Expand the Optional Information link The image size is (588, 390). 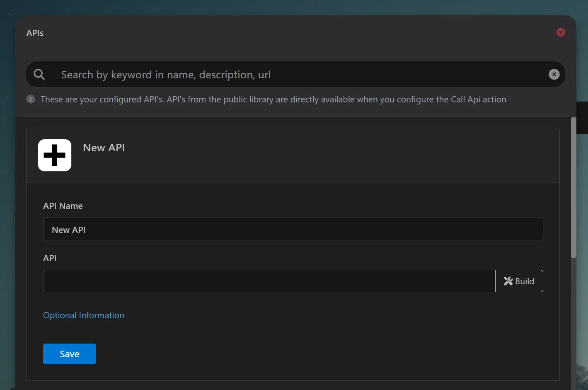84,315
